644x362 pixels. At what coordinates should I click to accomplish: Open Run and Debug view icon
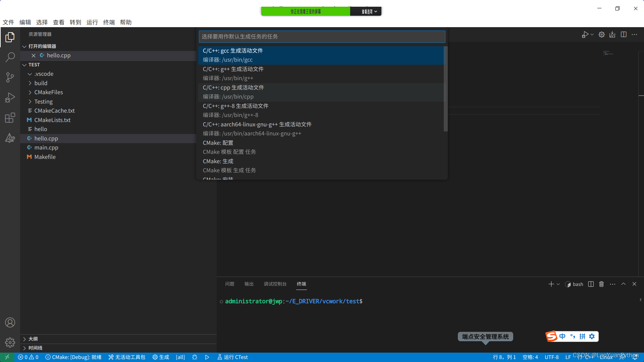coord(10,98)
